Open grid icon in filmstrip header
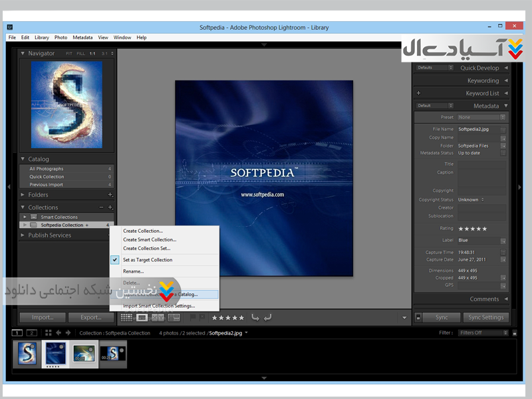 48,332
